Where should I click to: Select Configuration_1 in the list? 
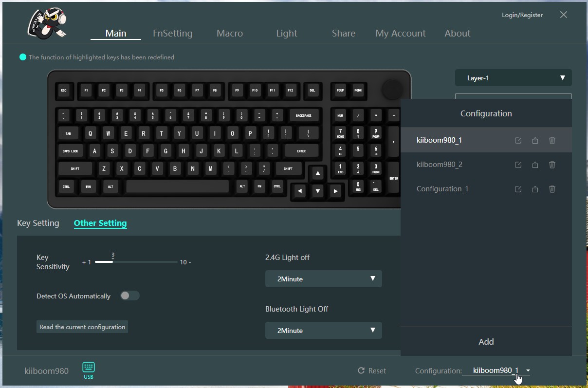click(486, 189)
